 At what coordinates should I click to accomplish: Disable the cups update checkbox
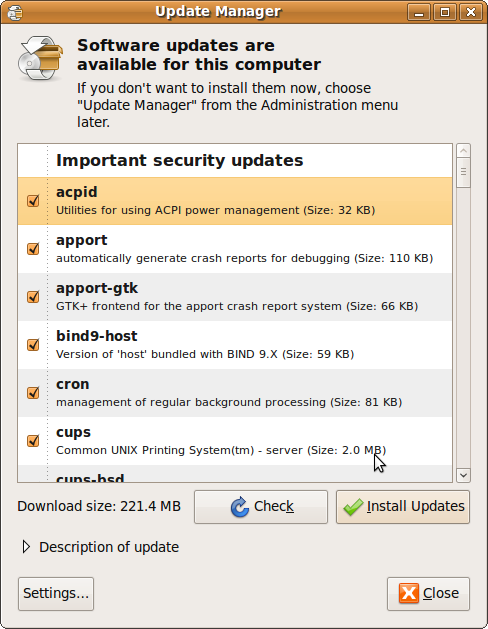tap(33, 441)
